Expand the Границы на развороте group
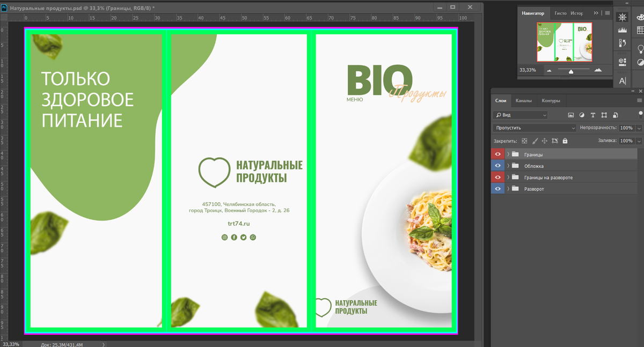 coord(508,177)
